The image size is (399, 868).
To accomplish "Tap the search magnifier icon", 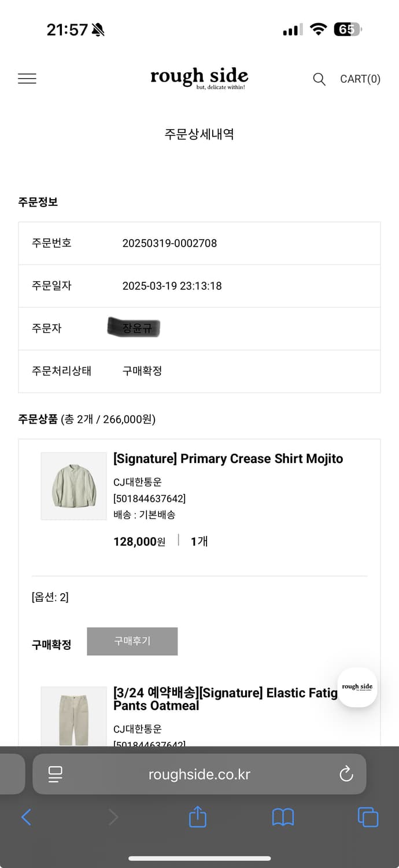I will pyautogui.click(x=319, y=79).
